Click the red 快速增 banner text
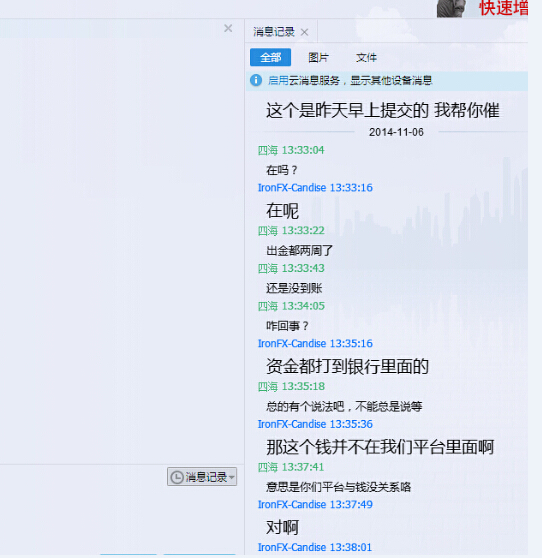 tap(504, 8)
